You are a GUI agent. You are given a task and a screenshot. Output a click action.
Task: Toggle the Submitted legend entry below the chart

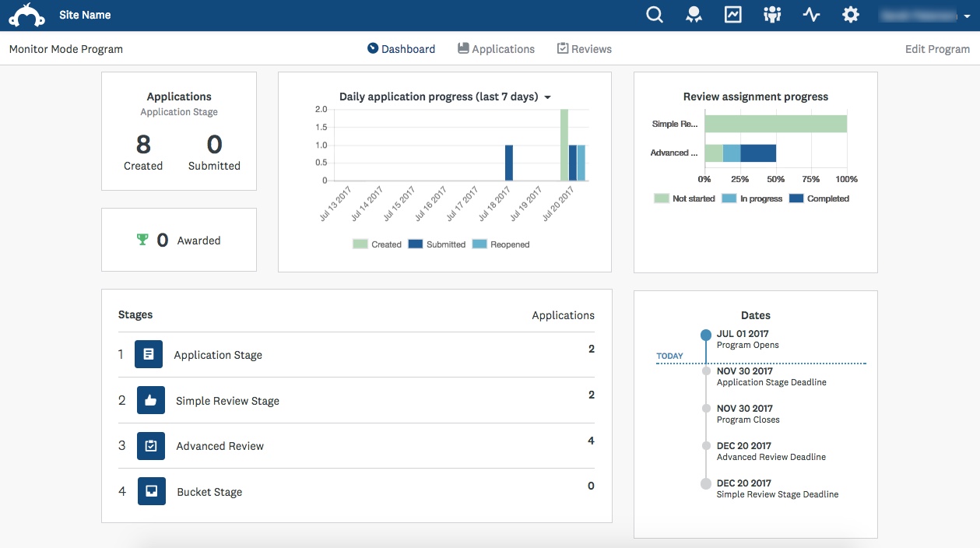pos(436,244)
